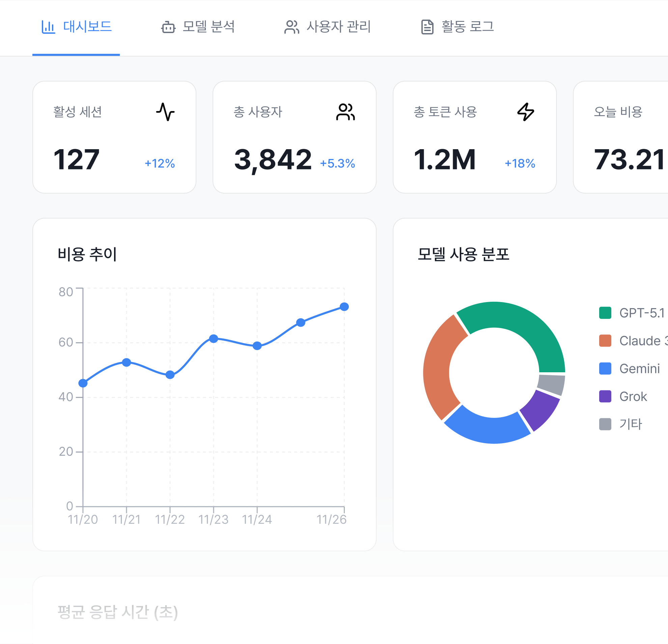Click the robot icon for 모델 분석
Screen dimensions: 668x644
pos(168,27)
